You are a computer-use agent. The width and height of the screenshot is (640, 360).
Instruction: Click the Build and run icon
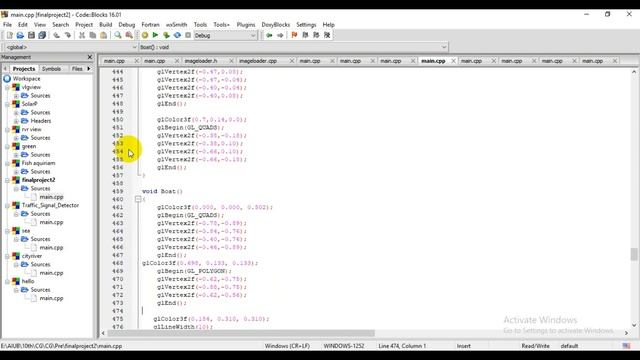[166, 36]
